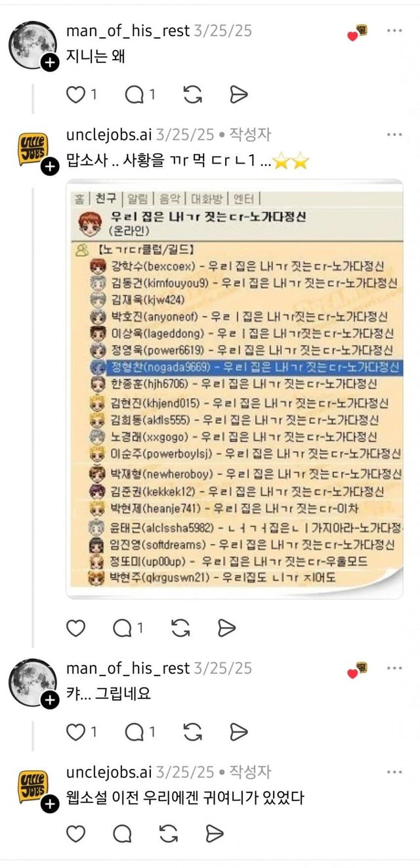Open more options for unclejobs.ai image comment

[394, 135]
